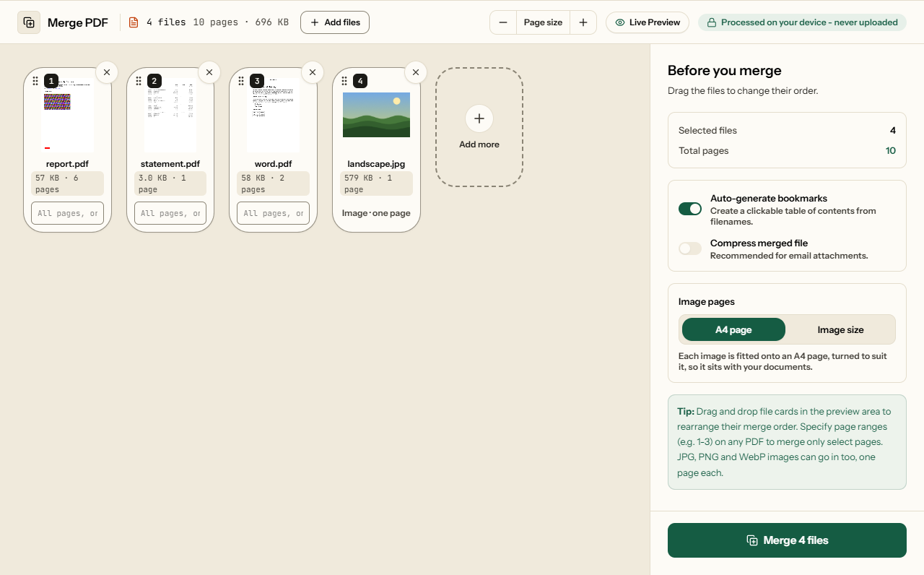Click the drag handle on report.pdf card
The image size is (924, 575).
(35, 81)
